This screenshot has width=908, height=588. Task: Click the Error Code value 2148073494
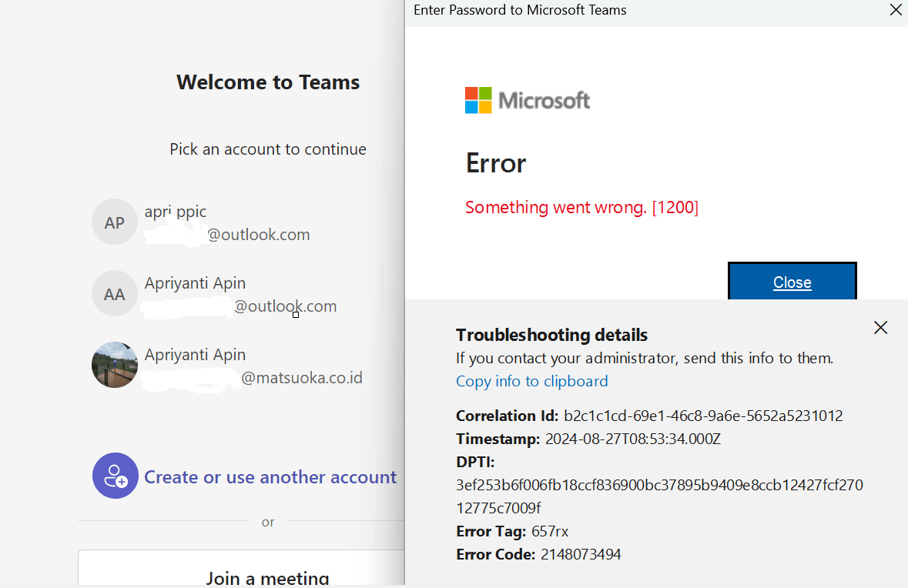(x=580, y=554)
